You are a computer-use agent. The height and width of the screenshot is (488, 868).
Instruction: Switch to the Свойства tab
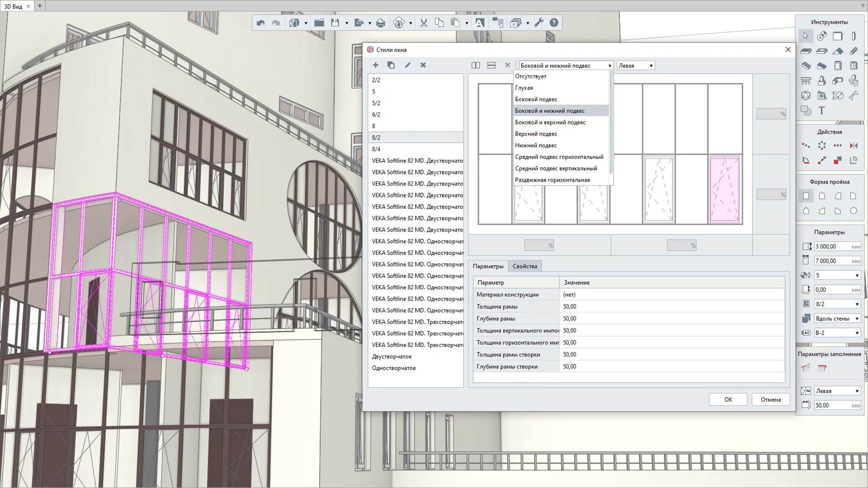[524, 266]
